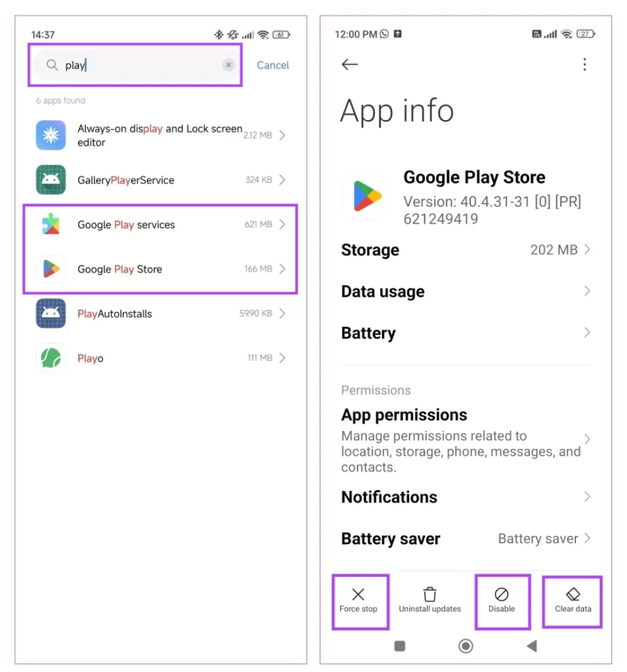Open the Google Play Store app icon in the list
The height and width of the screenshot is (672, 627).
click(x=51, y=269)
